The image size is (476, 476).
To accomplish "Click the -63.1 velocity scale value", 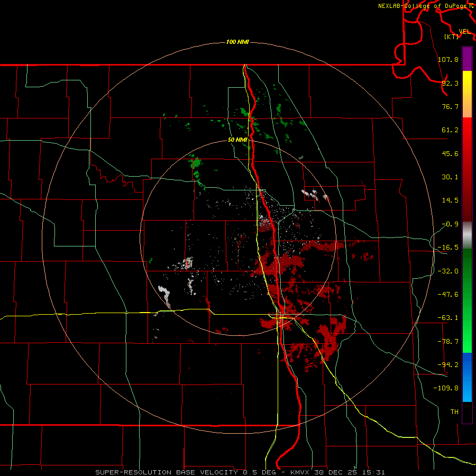I will tap(448, 318).
